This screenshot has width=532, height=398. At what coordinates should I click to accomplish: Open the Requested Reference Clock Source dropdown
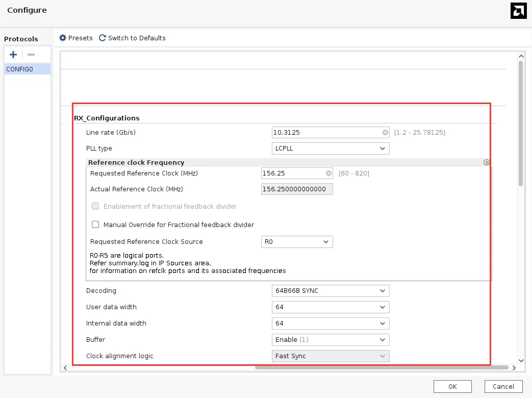[x=297, y=242]
